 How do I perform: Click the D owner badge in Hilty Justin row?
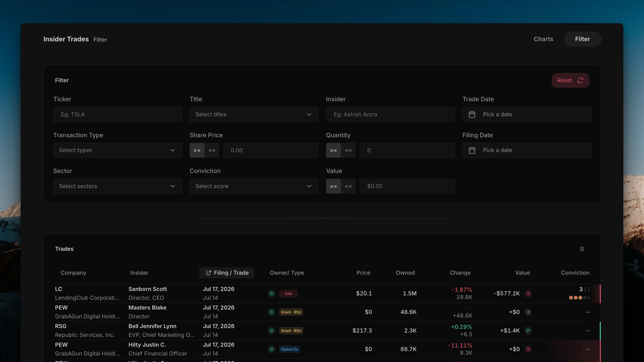(x=271, y=349)
